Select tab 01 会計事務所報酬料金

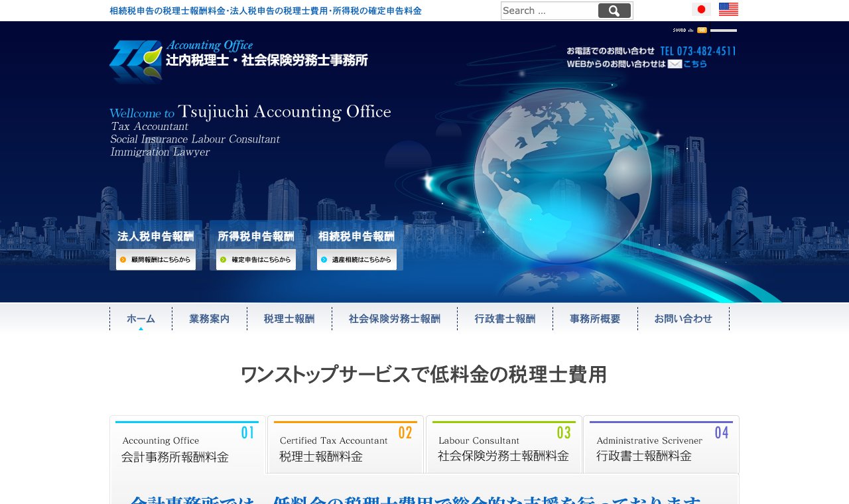coord(188,444)
